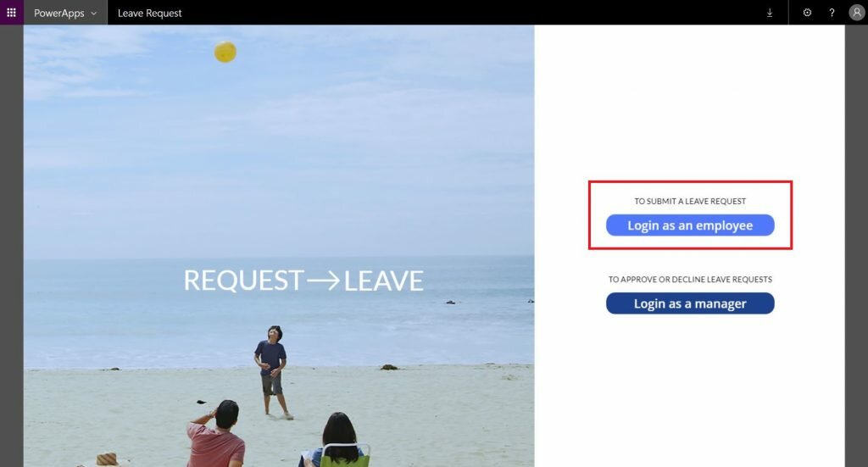This screenshot has height=467, width=868.
Task: Open help via the question mark icon
Action: (x=832, y=13)
